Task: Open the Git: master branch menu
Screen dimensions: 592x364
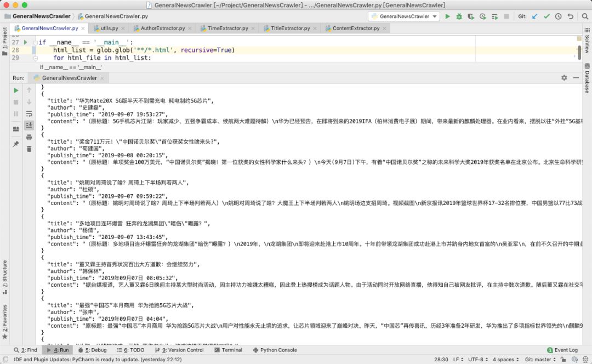Action: [x=540, y=360]
